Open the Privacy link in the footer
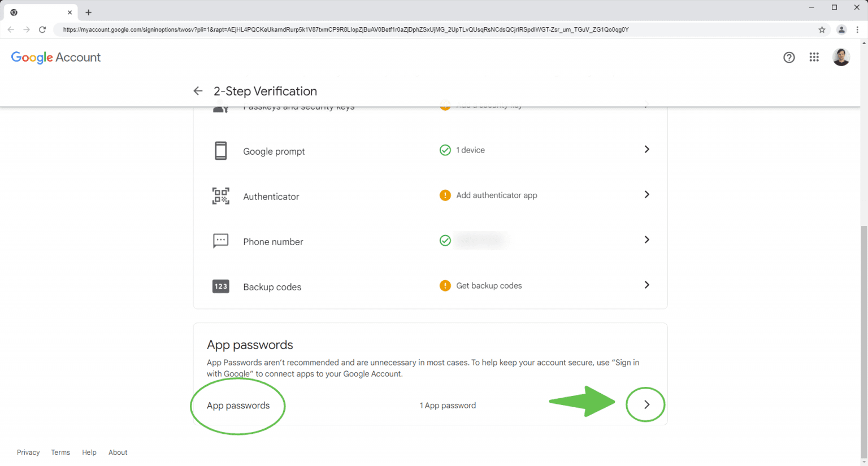868x466 pixels. (28, 452)
